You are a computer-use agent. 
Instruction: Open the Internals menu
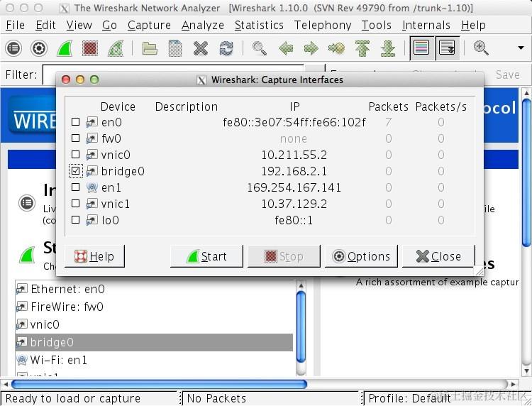[x=426, y=25]
